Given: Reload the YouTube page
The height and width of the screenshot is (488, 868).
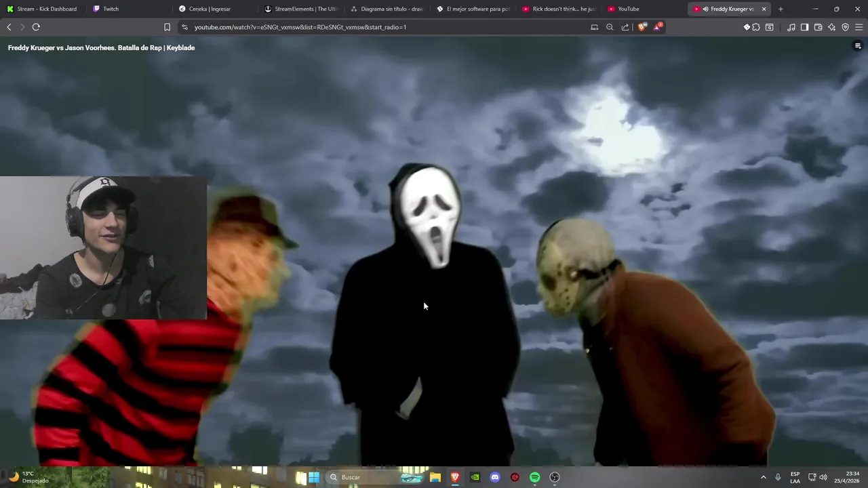Looking at the screenshot, I should click(x=36, y=27).
